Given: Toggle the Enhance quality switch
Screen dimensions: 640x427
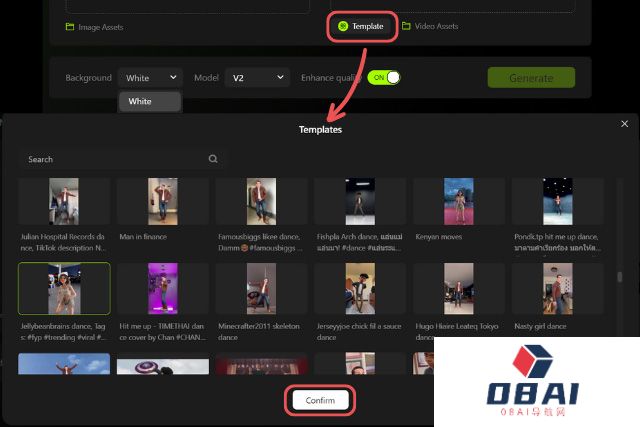Looking at the screenshot, I should click(x=384, y=77).
